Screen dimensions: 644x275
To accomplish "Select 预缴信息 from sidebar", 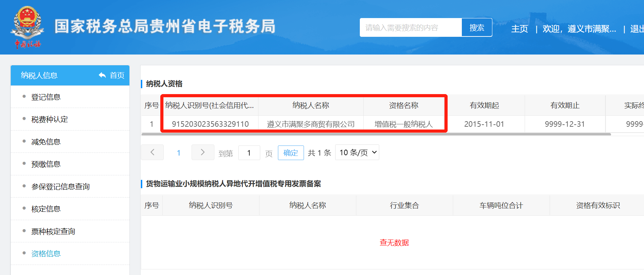I will 46,164.
